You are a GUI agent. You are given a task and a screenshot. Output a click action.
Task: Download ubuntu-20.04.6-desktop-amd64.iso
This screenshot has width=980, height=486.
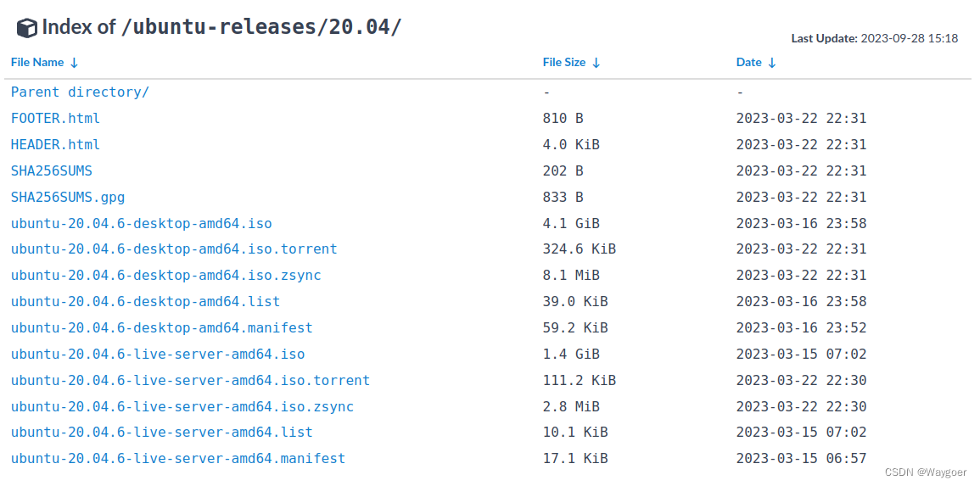(x=141, y=223)
